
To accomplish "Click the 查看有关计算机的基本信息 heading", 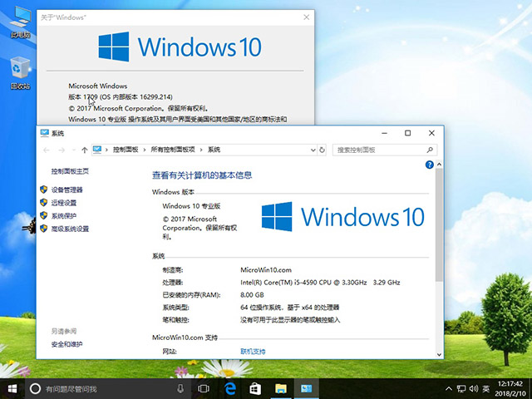I will 202,175.
